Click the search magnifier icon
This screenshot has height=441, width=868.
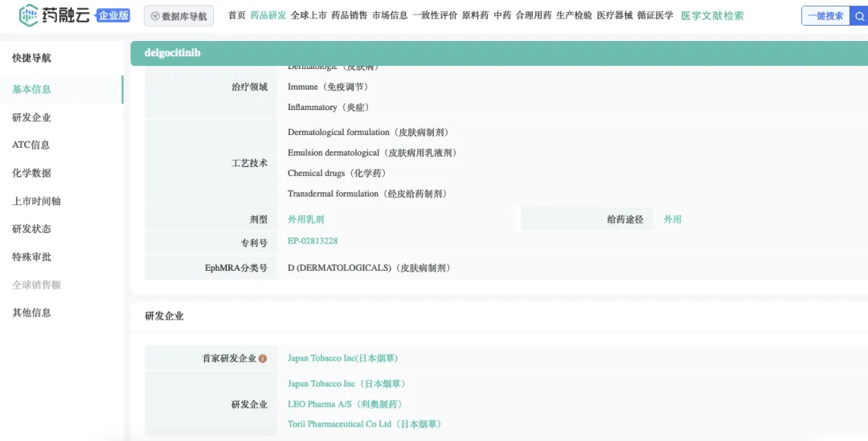pyautogui.click(x=859, y=16)
